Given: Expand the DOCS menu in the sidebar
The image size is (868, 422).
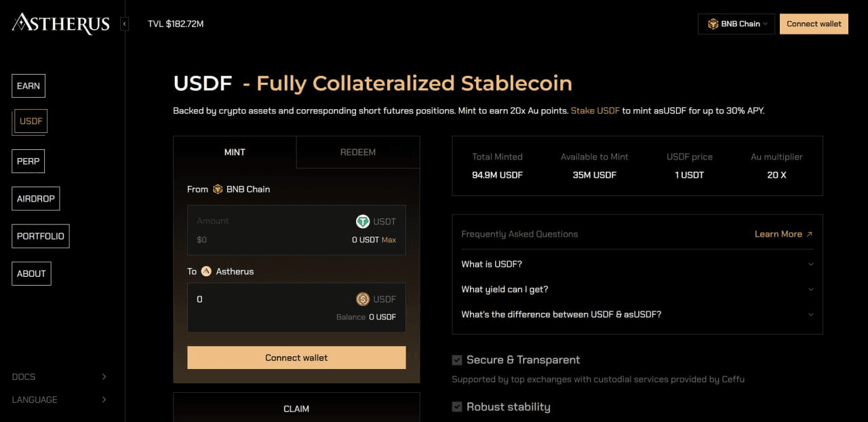Looking at the screenshot, I should coord(104,377).
